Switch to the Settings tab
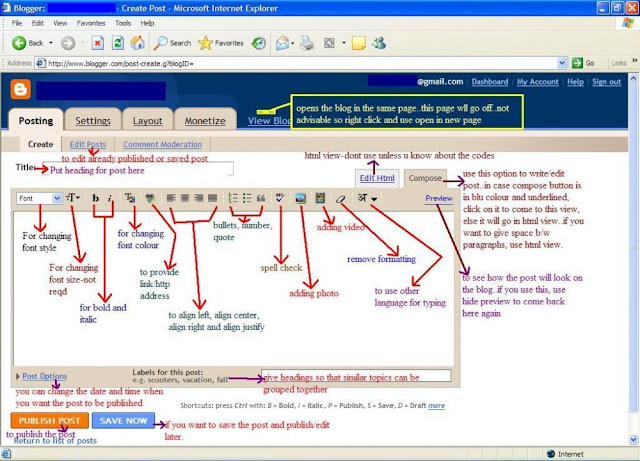Viewport: 640px width, 461px height. tap(93, 120)
